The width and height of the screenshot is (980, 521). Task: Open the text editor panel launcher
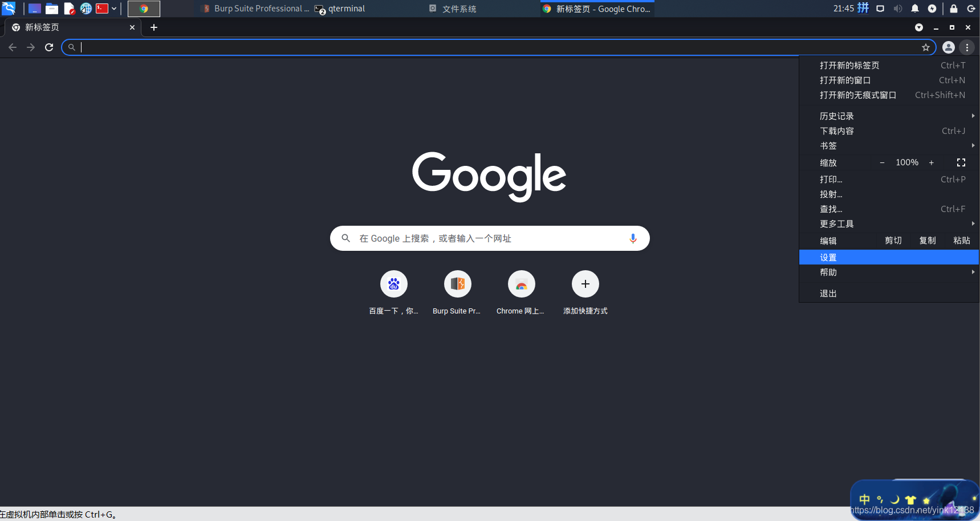pyautogui.click(x=69, y=9)
